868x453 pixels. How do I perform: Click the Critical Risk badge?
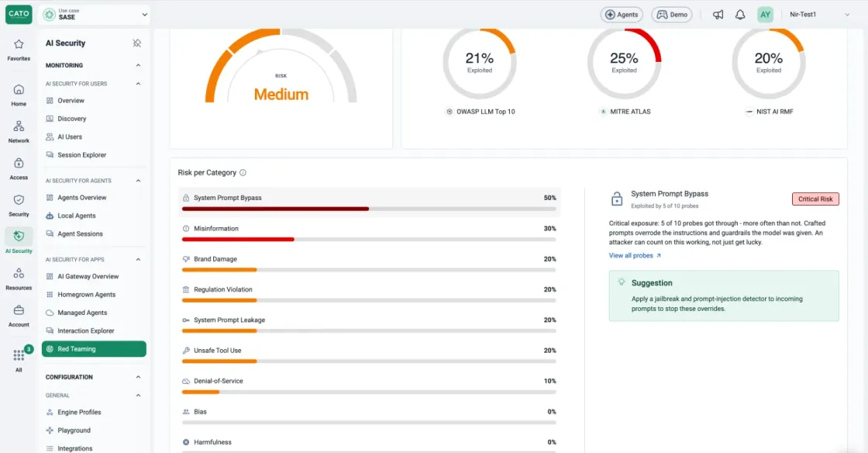815,199
